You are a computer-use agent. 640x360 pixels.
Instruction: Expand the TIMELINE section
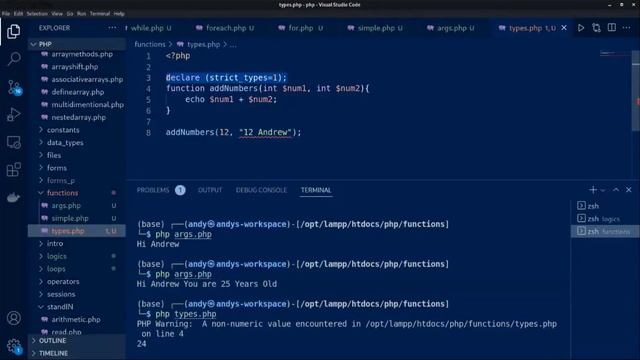77,353
